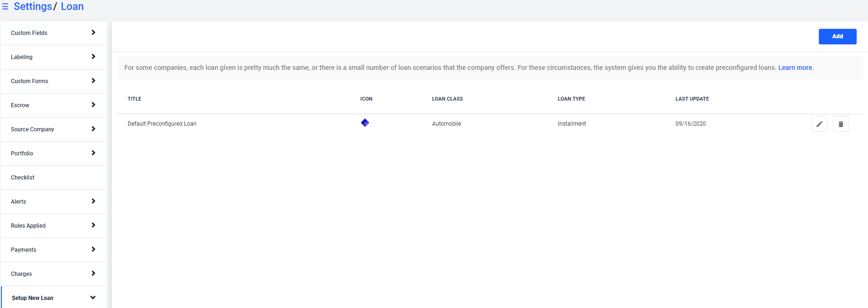Expand the Portfolio chevron
The image size is (868, 308).
(x=93, y=153)
